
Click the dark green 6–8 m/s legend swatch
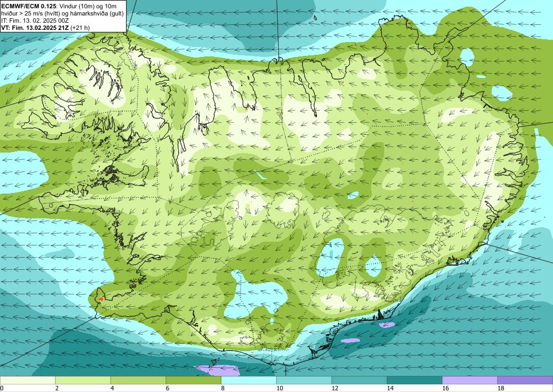(x=194, y=380)
